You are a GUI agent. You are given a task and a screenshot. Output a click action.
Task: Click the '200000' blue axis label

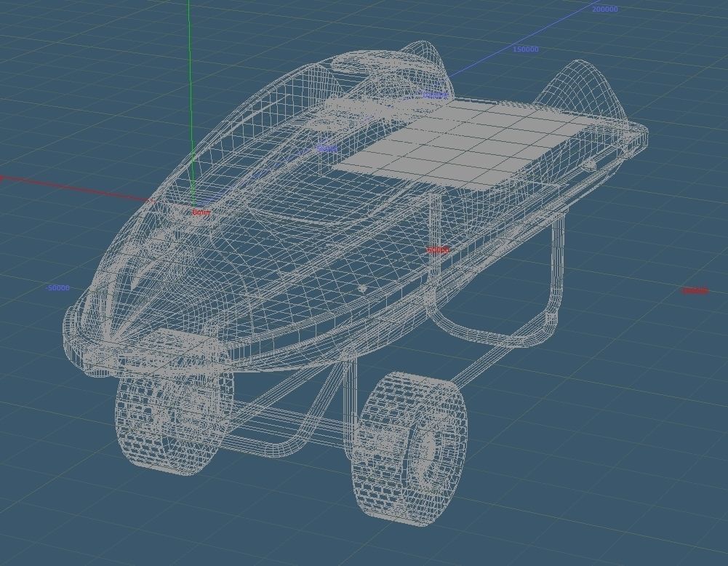605,9
